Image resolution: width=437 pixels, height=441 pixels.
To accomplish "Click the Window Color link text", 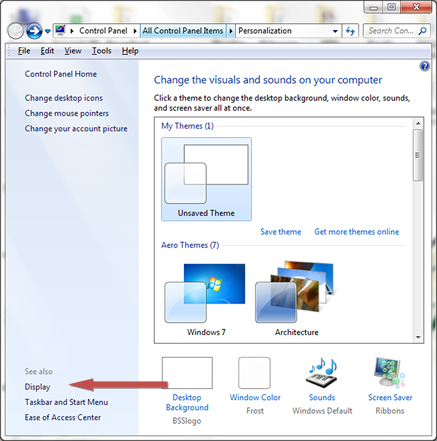I will (255, 397).
